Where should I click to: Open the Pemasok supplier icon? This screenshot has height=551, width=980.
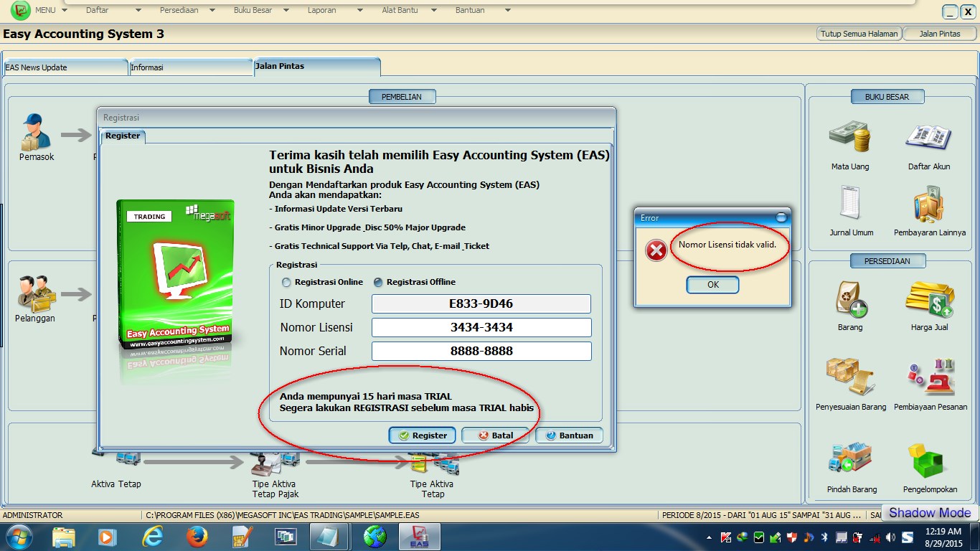(x=36, y=131)
